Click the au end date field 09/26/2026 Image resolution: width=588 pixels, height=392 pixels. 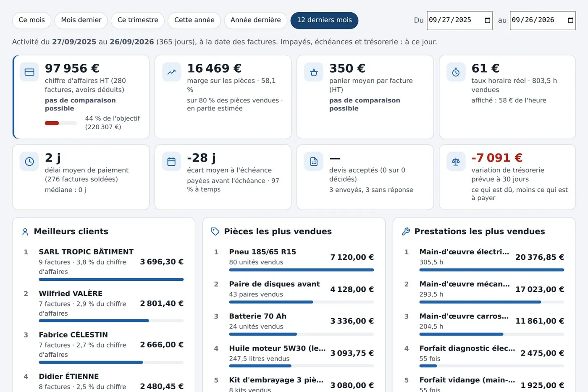point(543,20)
